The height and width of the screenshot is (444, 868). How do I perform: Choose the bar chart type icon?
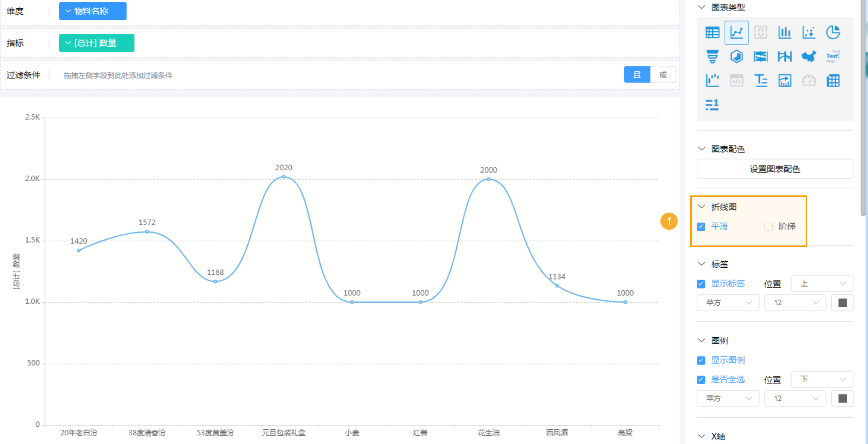tap(784, 32)
